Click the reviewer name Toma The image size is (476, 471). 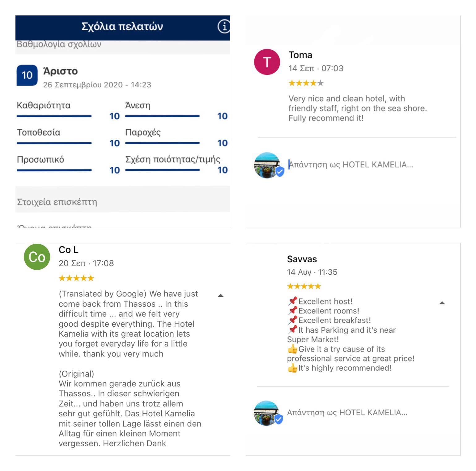pos(300,55)
